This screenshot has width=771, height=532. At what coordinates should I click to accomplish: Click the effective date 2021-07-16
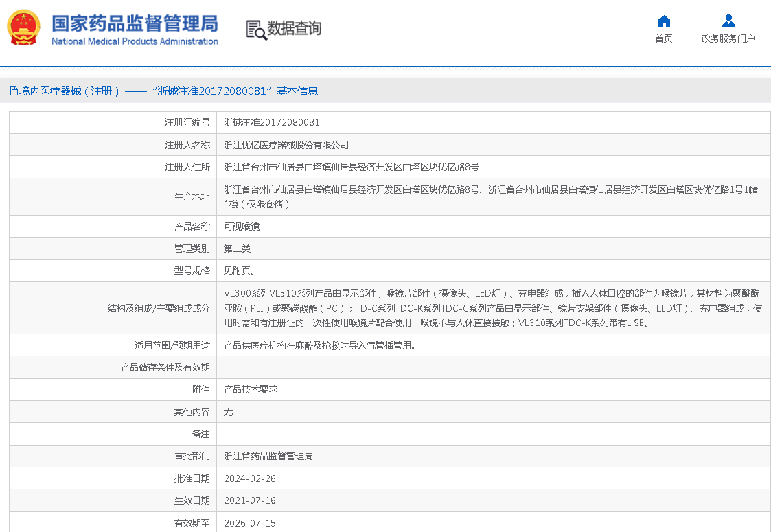tap(250, 500)
